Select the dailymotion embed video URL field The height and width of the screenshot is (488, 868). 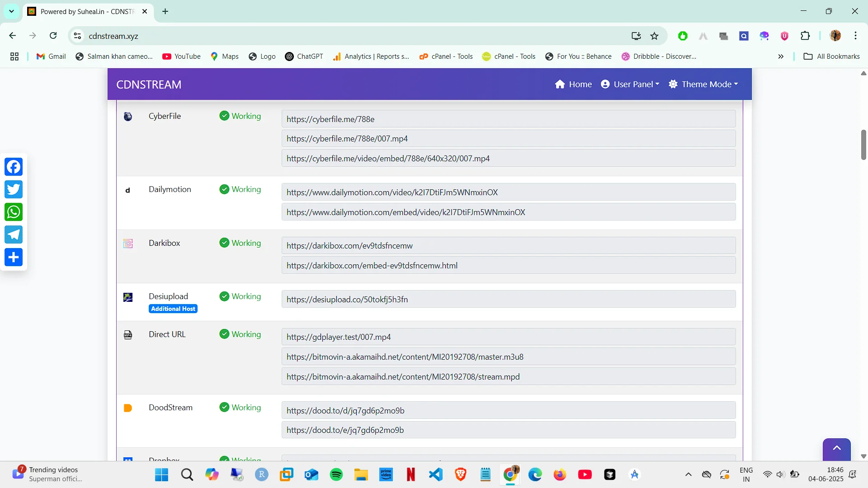click(509, 212)
